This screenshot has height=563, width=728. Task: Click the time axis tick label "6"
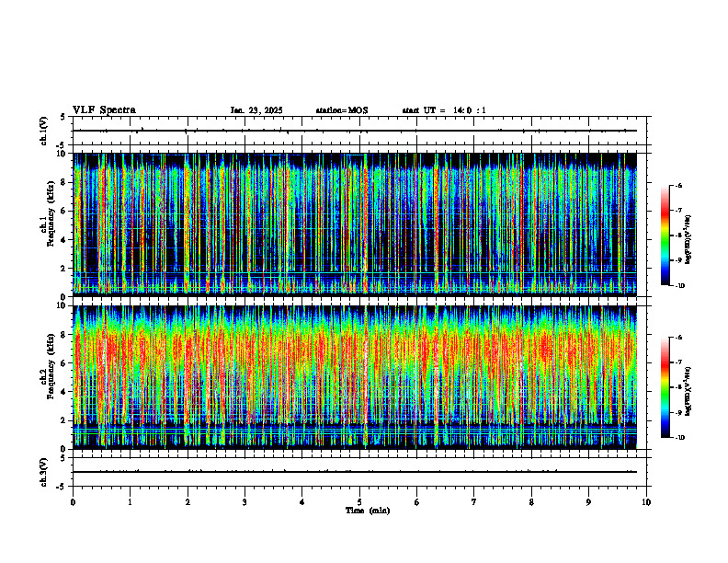click(417, 502)
